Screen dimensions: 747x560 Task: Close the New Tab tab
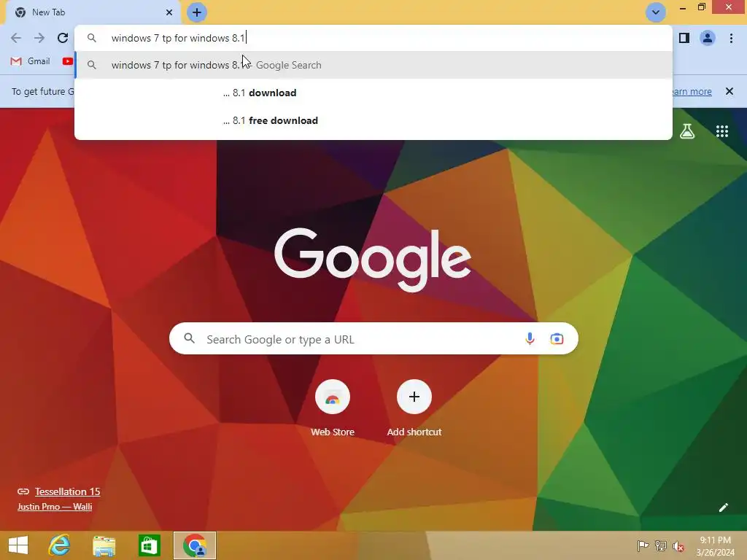pyautogui.click(x=169, y=12)
